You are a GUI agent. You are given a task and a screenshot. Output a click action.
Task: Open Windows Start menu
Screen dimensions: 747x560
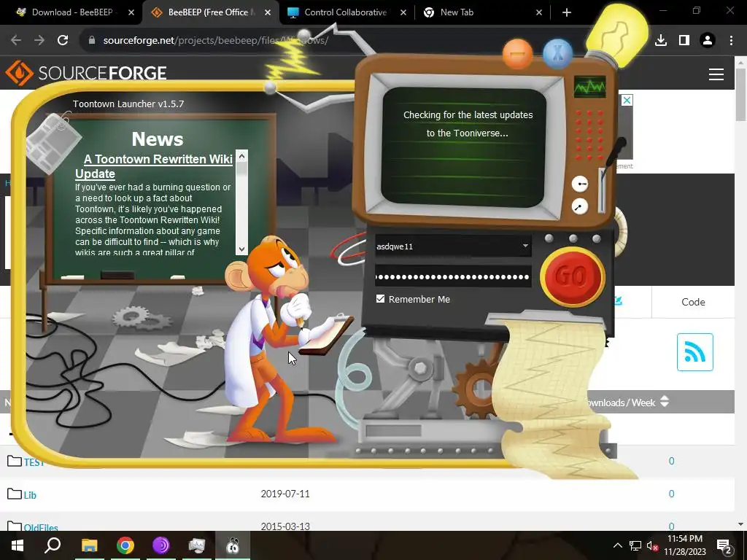pos(18,545)
